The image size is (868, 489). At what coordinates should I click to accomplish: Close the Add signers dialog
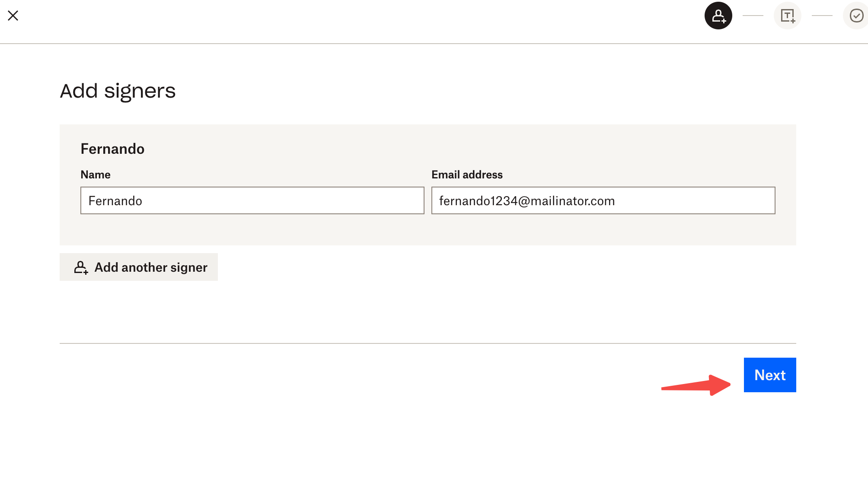tap(13, 16)
